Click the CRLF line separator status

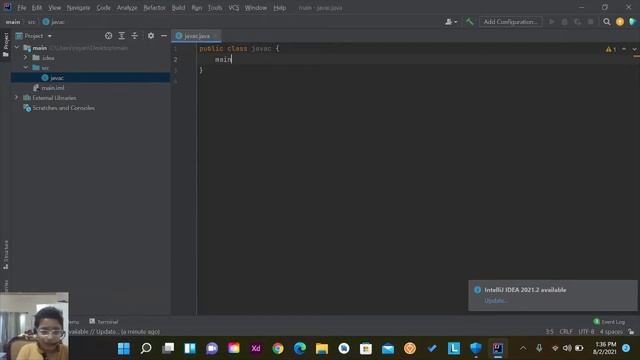click(x=566, y=332)
